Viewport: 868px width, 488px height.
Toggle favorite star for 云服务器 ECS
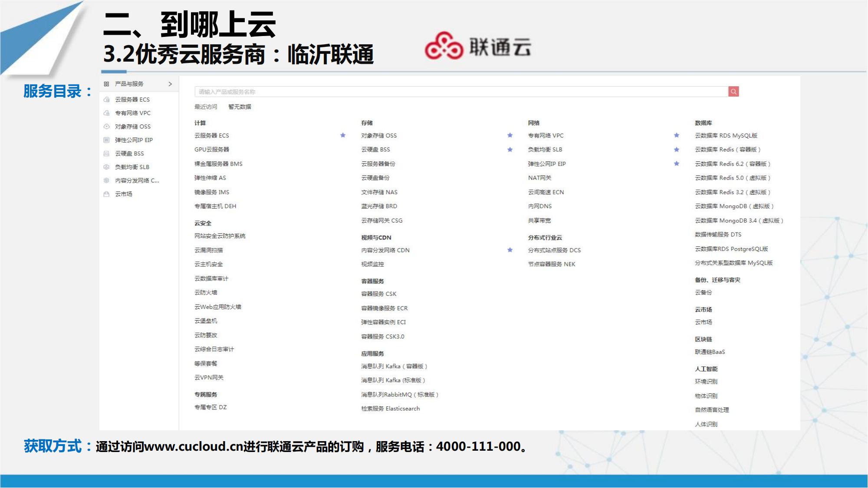(x=343, y=135)
